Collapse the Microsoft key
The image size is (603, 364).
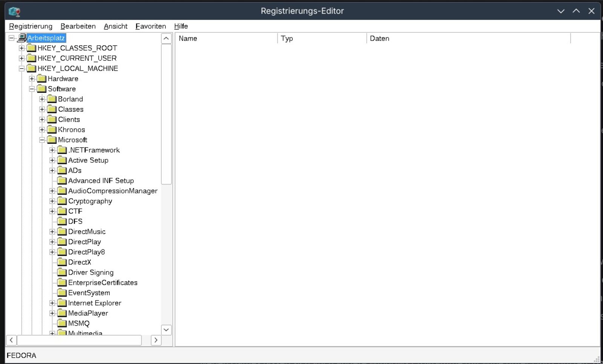[42, 140]
